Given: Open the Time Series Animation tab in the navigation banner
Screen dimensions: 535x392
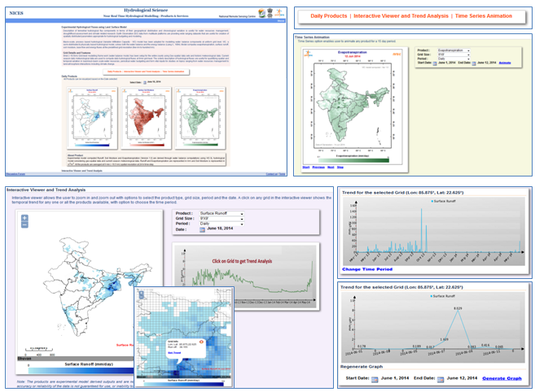Looking at the screenshot, I should pyautogui.click(x=484, y=16).
